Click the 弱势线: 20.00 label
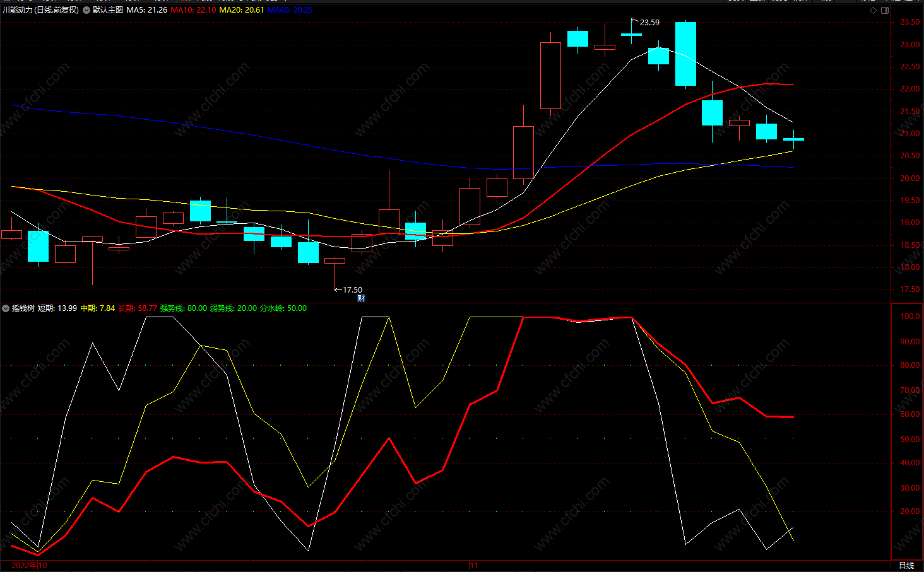 (x=234, y=308)
